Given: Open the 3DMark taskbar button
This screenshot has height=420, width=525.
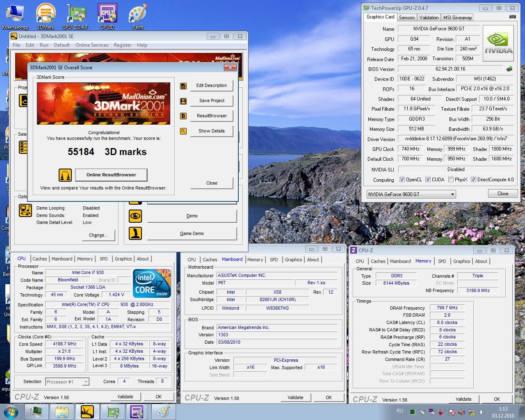Looking at the screenshot, I should (x=87, y=411).
